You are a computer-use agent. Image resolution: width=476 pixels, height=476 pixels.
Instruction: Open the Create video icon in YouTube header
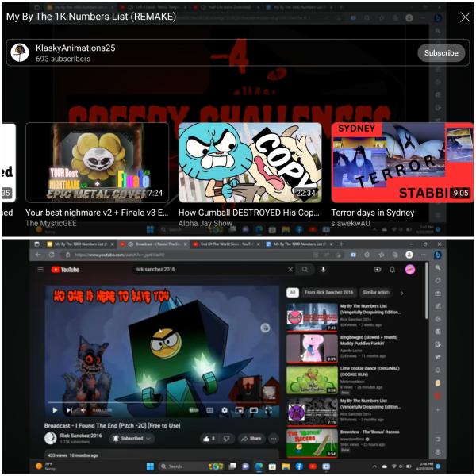[378, 269]
